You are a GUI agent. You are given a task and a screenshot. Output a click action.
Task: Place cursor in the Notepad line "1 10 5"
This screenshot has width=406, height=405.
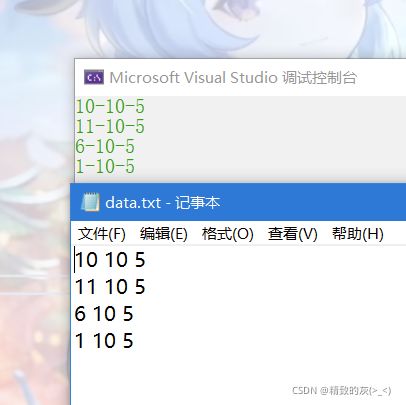coord(104,341)
